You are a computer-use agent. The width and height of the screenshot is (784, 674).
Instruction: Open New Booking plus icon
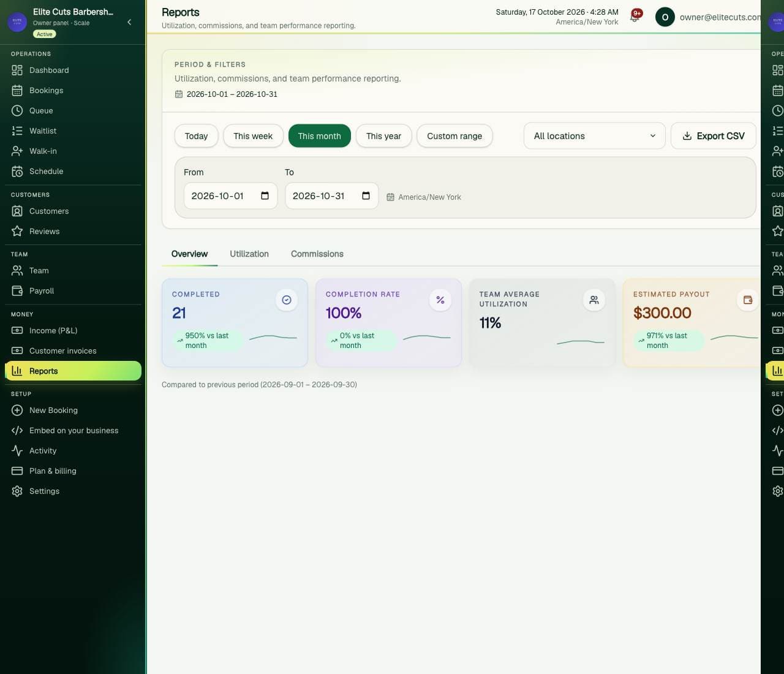coord(17,411)
